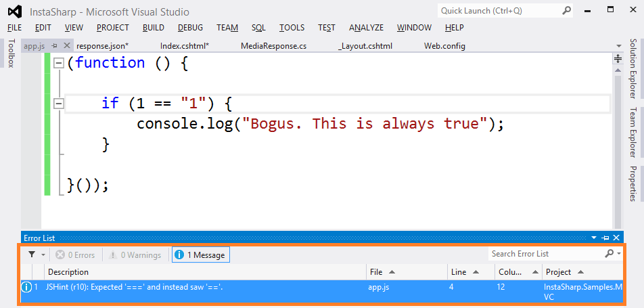Open the ANALYZE menu
The height and width of the screenshot is (308, 644).
(367, 28)
